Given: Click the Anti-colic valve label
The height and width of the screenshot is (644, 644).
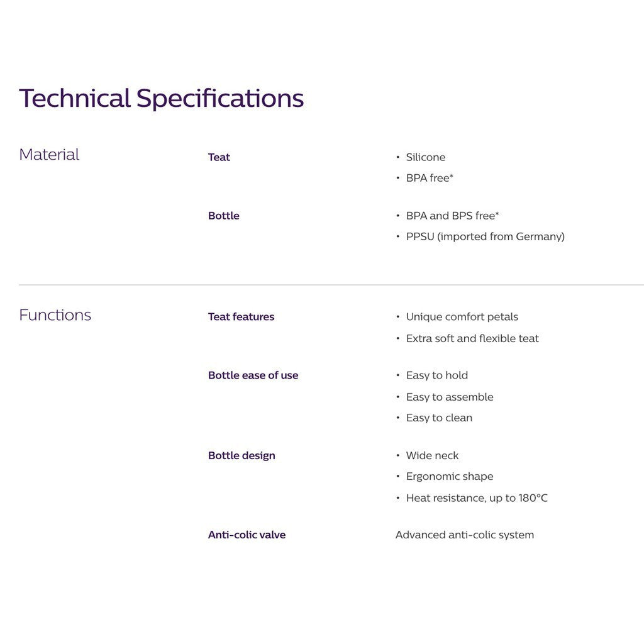Looking at the screenshot, I should [x=247, y=535].
